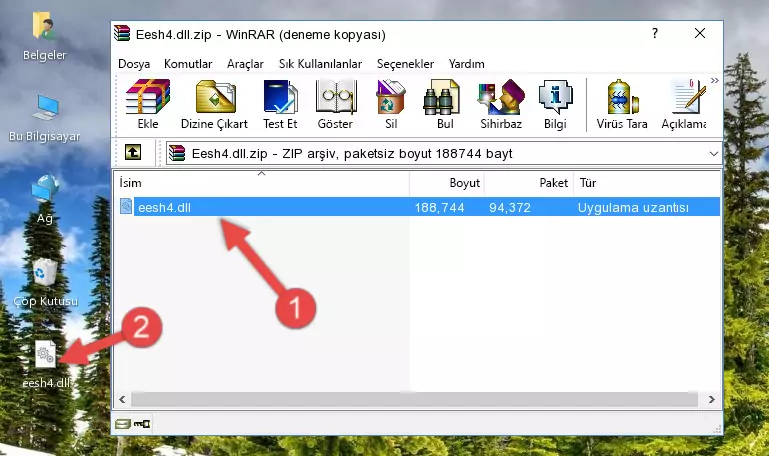The height and width of the screenshot is (456, 769).
Task: Open the Komutlar menu
Action: pos(188,64)
